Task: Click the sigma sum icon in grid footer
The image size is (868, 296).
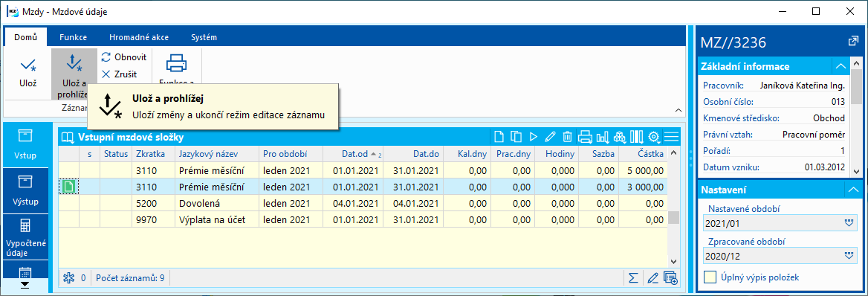Action: (x=633, y=277)
